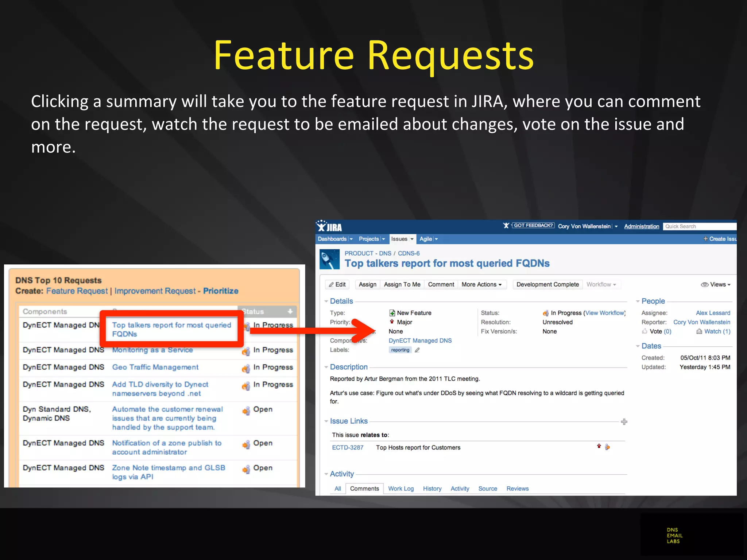Open the Improvement Request create link

[x=155, y=291]
